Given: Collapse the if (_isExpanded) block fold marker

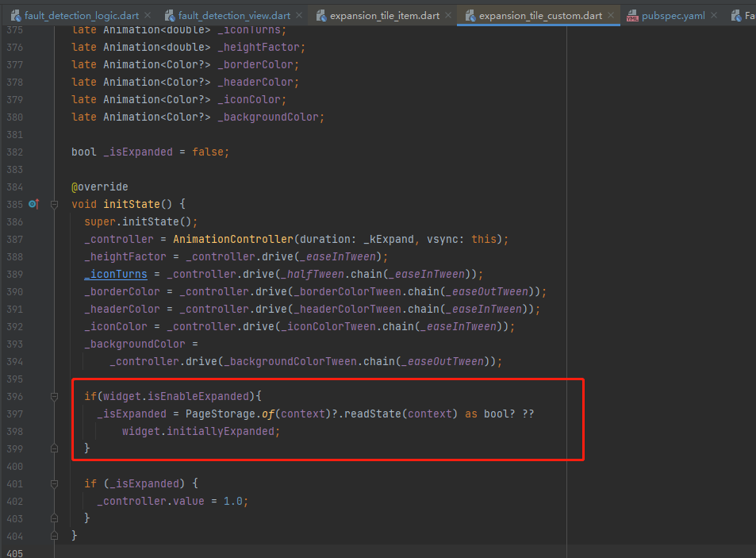Looking at the screenshot, I should click(x=55, y=483).
